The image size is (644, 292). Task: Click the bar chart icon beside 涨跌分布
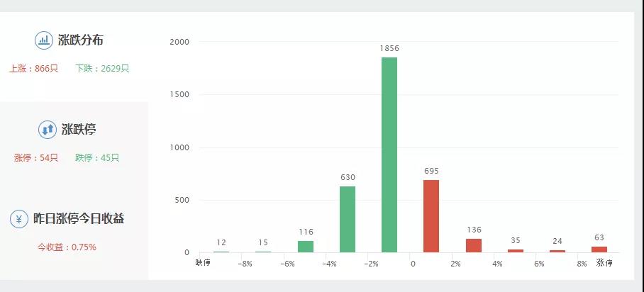click(43, 40)
